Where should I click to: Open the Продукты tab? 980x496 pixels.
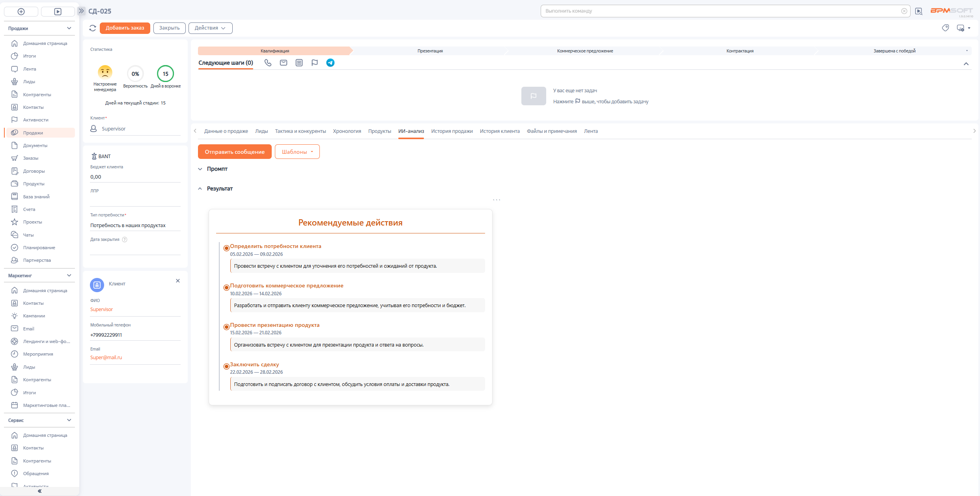(x=379, y=131)
